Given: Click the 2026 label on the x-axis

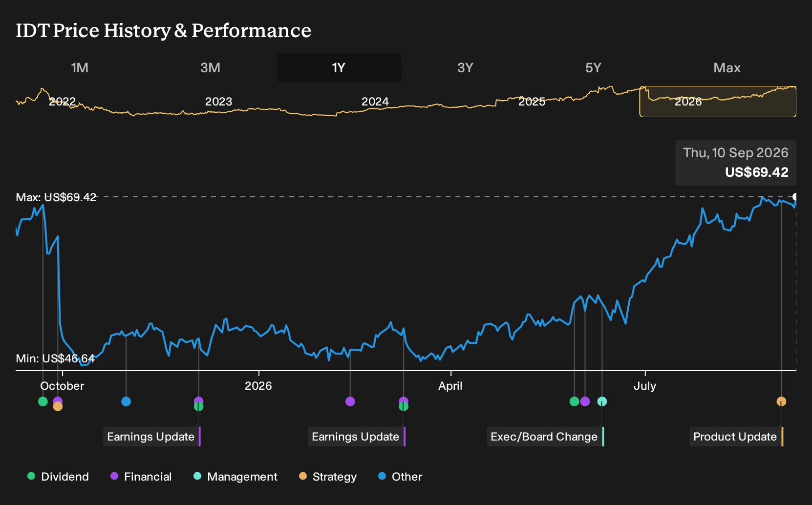Looking at the screenshot, I should (258, 386).
